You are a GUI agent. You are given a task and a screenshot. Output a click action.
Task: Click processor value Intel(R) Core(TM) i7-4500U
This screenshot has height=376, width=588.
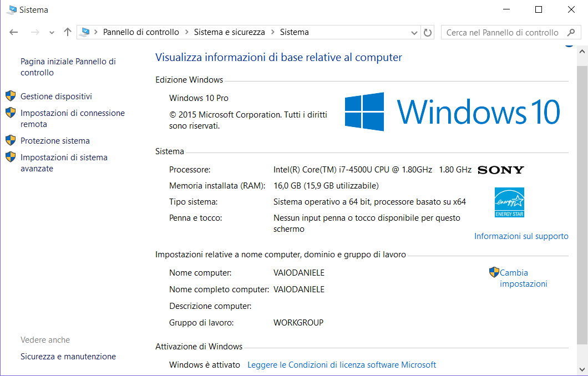(372, 170)
